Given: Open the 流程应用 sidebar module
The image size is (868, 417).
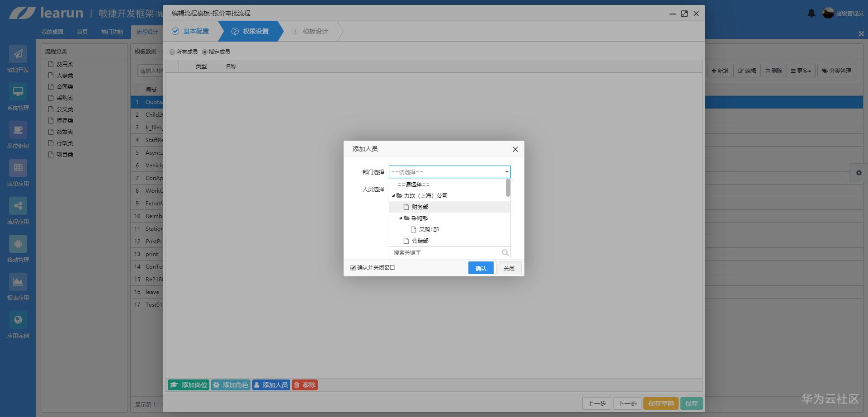Looking at the screenshot, I should coord(18,211).
